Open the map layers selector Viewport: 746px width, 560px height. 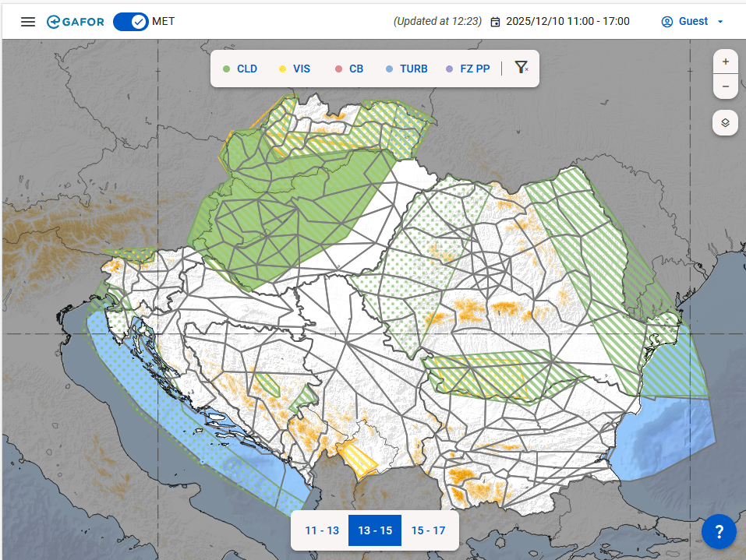pyautogui.click(x=726, y=123)
